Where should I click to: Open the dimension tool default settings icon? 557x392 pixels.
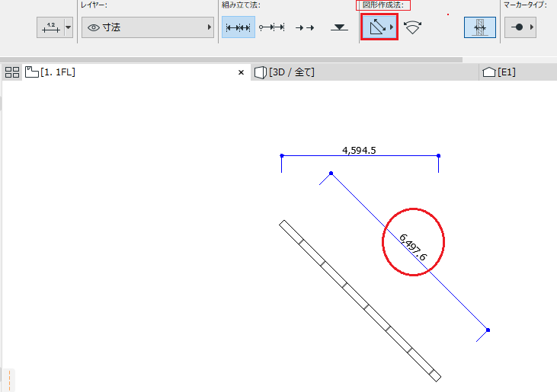(50, 27)
